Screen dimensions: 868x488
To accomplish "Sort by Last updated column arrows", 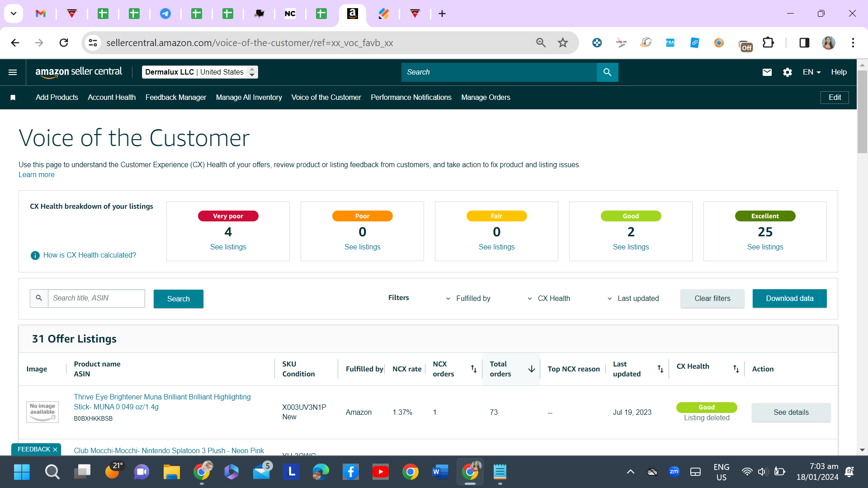I will pos(660,369).
